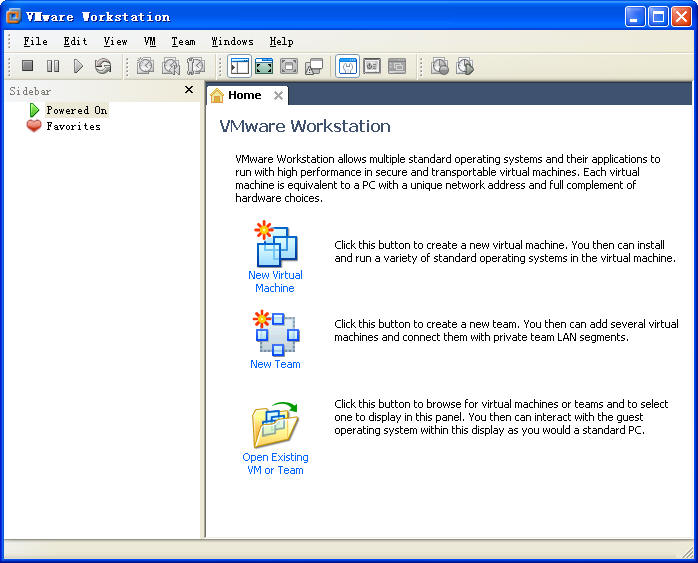
Task: Click the Power On play toolbar button
Action: click(x=78, y=66)
